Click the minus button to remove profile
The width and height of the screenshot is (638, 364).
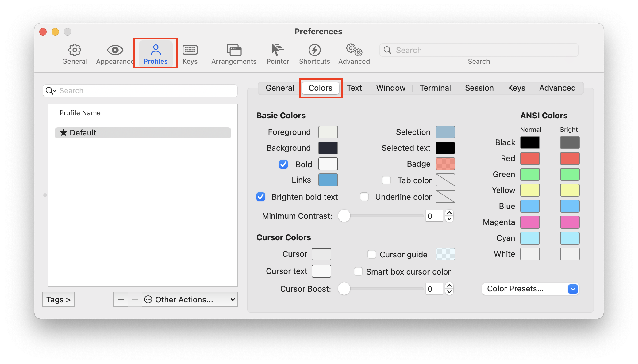pos(135,299)
